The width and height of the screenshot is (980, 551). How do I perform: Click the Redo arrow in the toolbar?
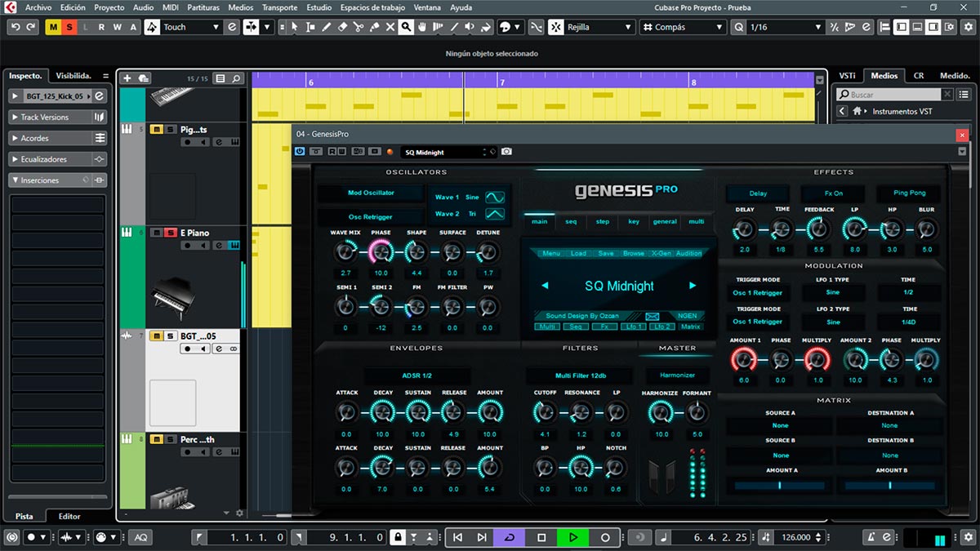[x=31, y=27]
